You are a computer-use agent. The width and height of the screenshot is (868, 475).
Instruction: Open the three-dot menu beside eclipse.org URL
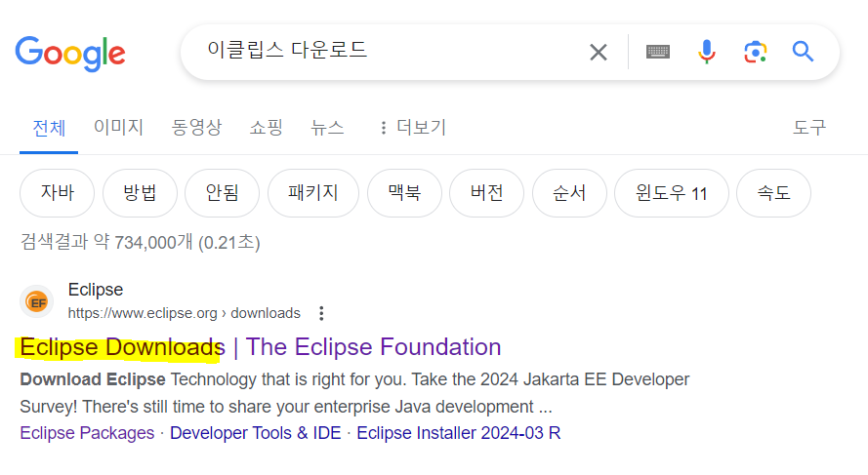coord(321,313)
